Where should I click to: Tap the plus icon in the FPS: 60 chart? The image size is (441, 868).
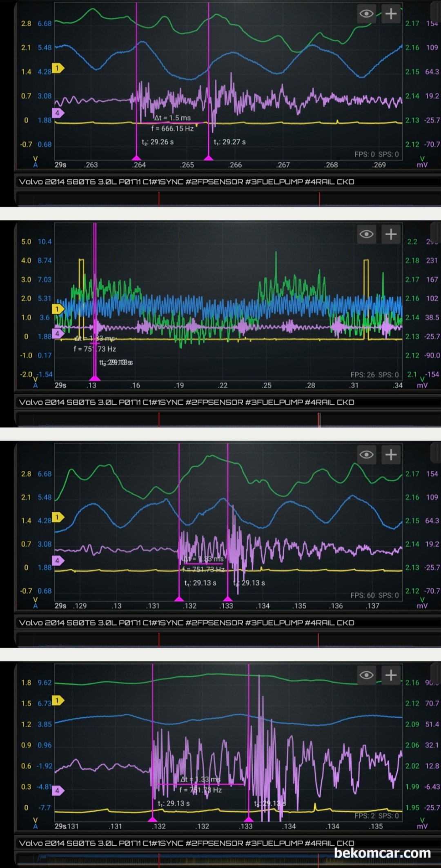coord(391,454)
